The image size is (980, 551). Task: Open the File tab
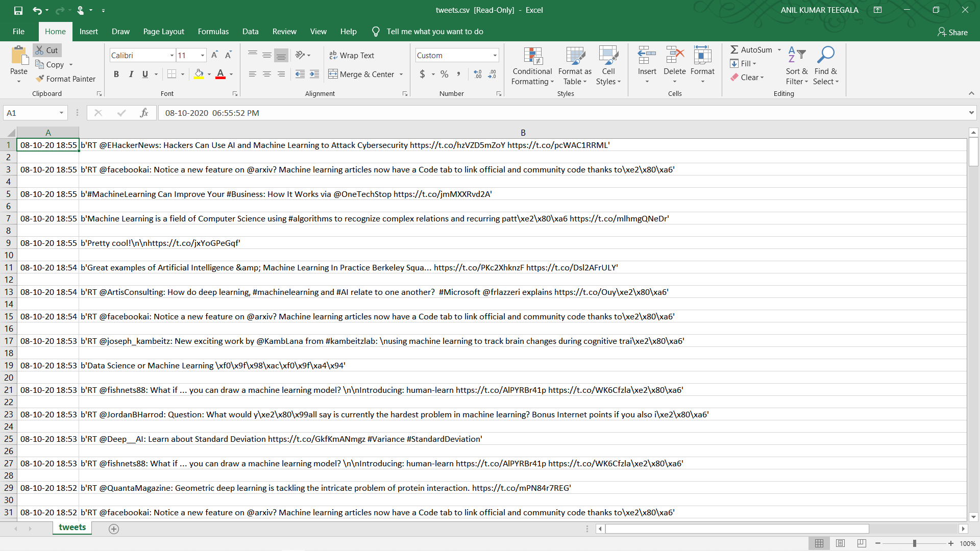click(19, 32)
